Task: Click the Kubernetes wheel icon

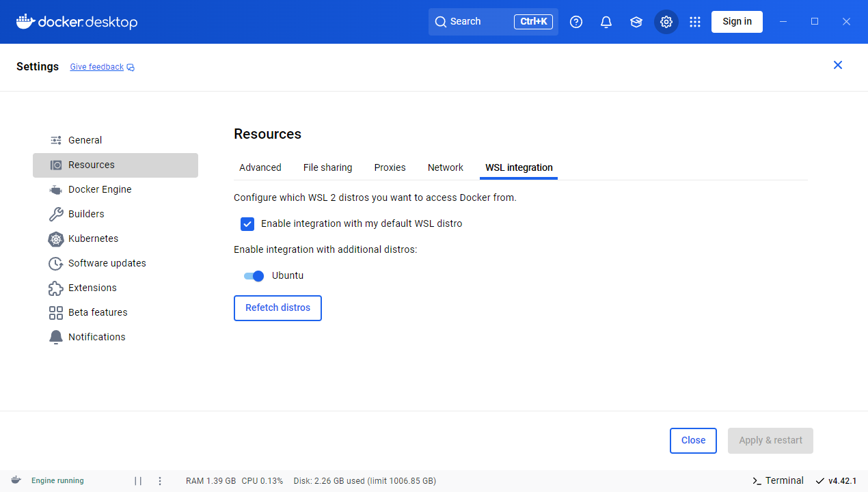Action: (56, 238)
